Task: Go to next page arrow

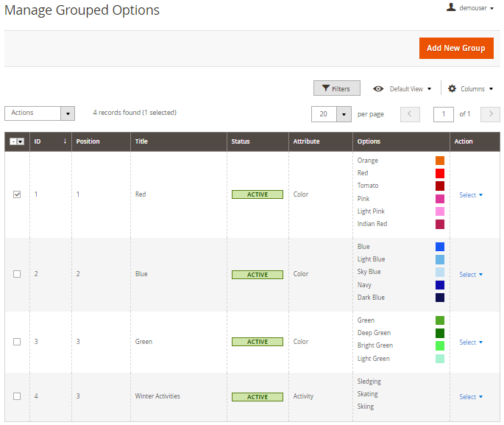Action: point(490,114)
